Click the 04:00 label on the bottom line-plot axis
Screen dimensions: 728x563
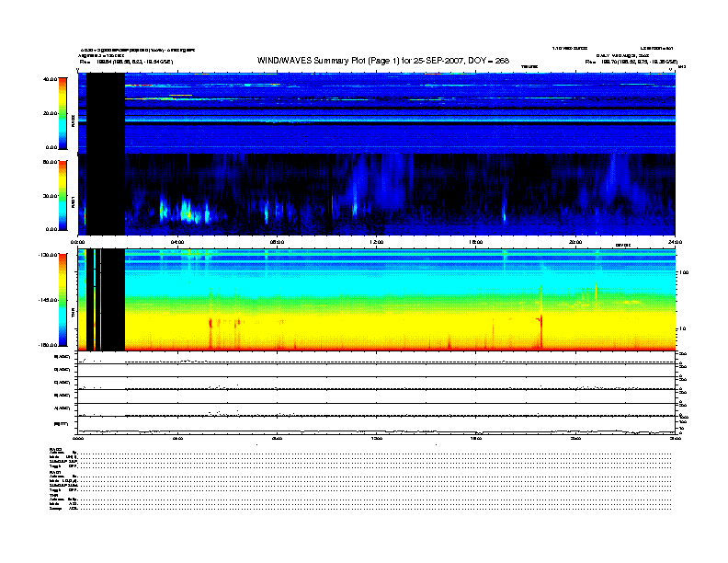coord(177,438)
